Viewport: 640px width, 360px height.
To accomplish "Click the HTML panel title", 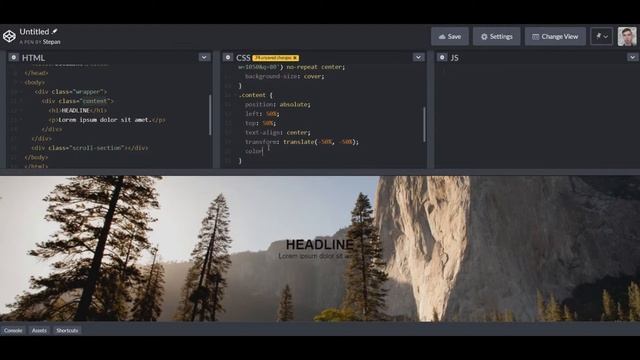I will [33, 58].
